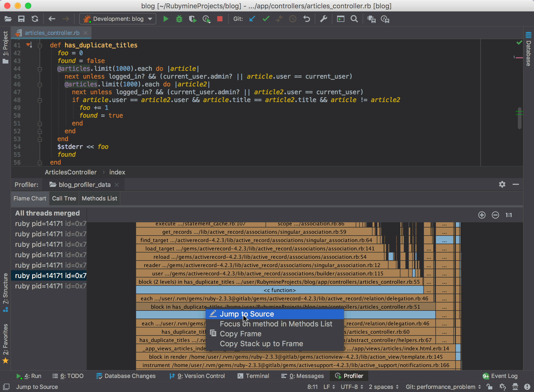The height and width of the screenshot is (392, 534).
Task: Collapse has_duplicate_titles method fold marker
Action: click(40, 46)
